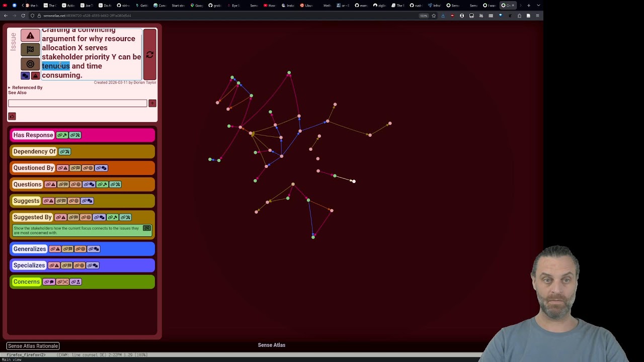The width and height of the screenshot is (644, 362).
Task: Click the Concerns label
Action: pyautogui.click(x=26, y=282)
